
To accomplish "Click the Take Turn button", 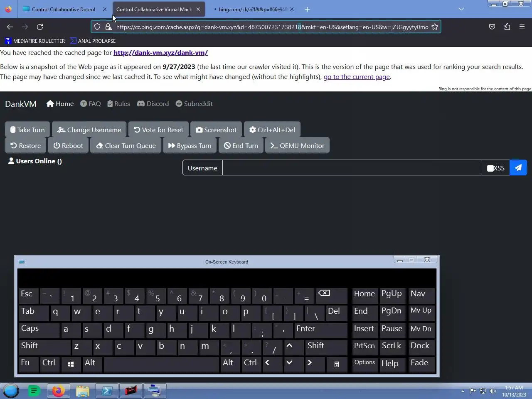I will 27,130.
